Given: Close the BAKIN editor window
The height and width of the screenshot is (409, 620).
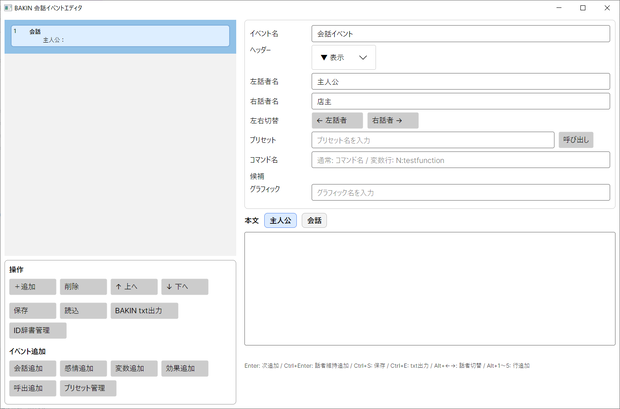Looking at the screenshot, I should click(x=607, y=8).
